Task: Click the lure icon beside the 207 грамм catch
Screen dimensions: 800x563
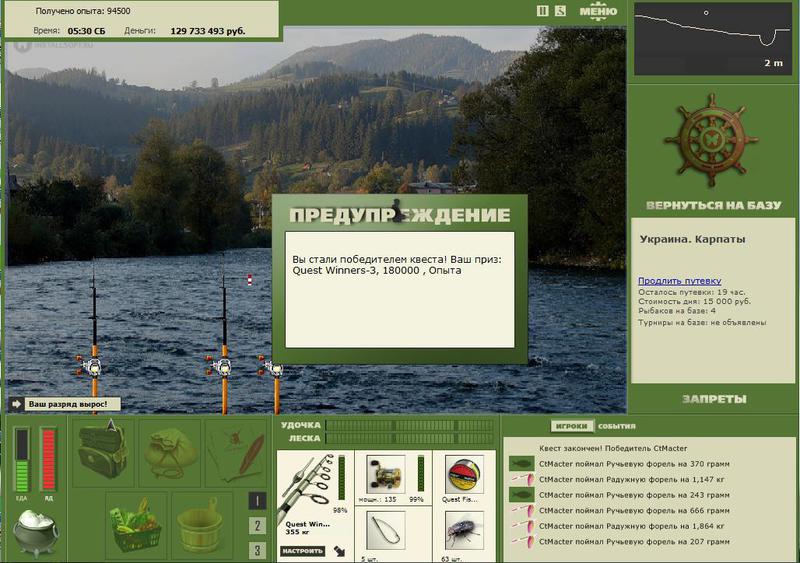Action: (x=521, y=542)
